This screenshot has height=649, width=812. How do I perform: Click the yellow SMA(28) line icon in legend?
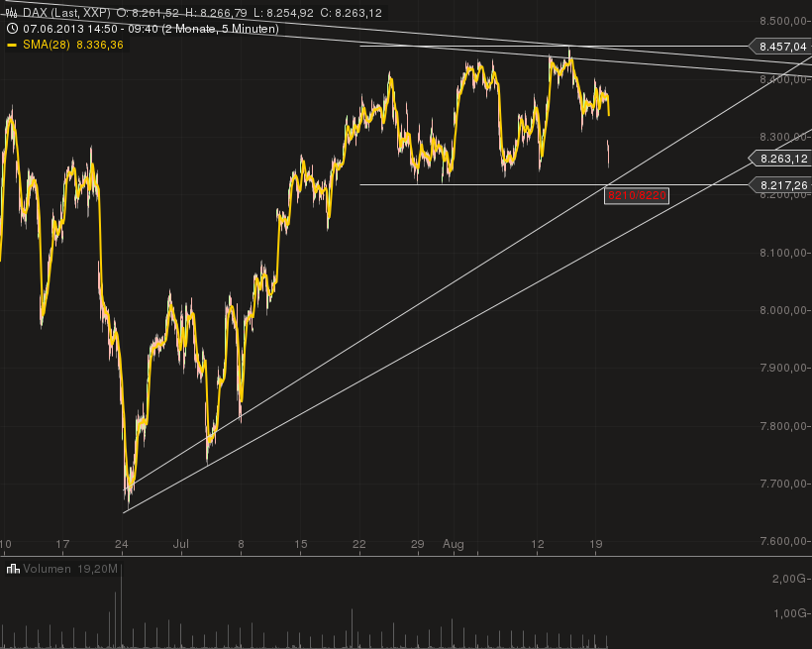(x=12, y=44)
